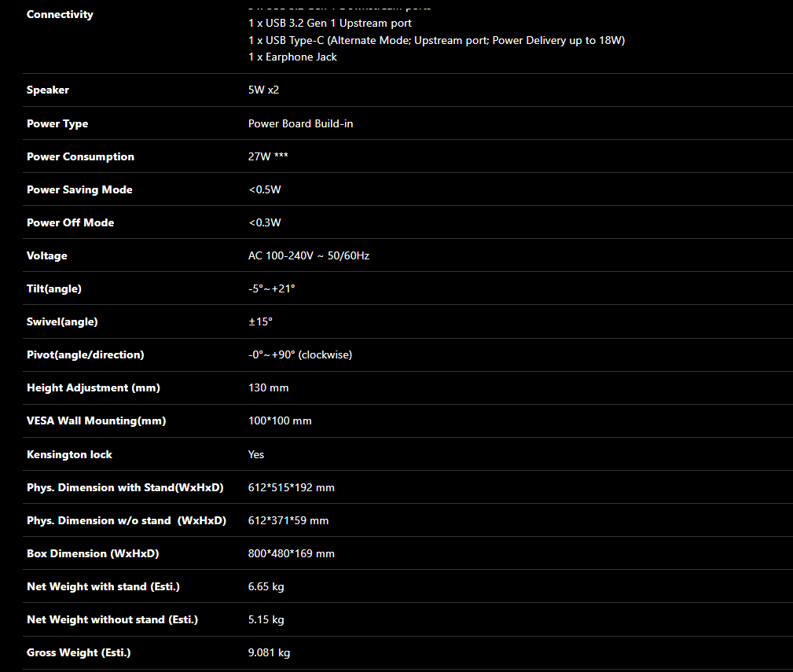Select the Height Adjustment 130 mm value
Image resolution: width=793 pixels, height=672 pixels.
point(268,387)
